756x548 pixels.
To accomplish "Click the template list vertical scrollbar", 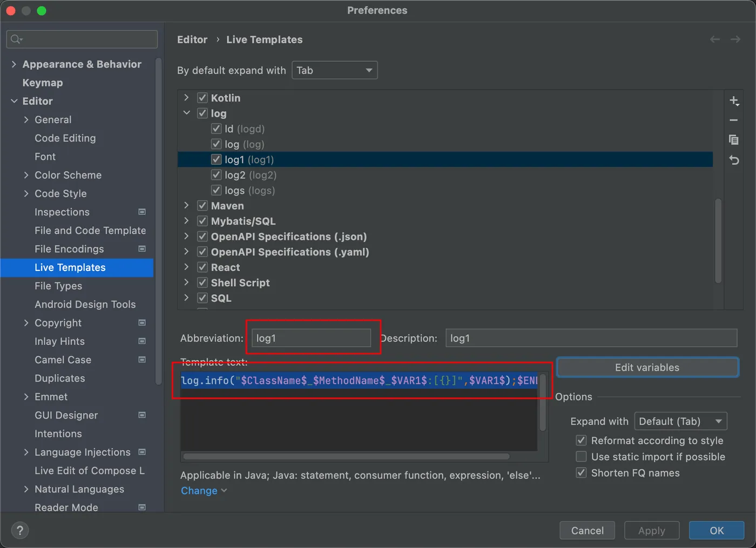I will coord(718,241).
